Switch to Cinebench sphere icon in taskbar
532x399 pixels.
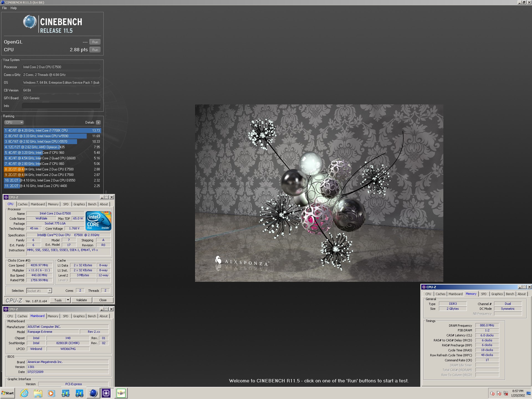[x=93, y=393]
